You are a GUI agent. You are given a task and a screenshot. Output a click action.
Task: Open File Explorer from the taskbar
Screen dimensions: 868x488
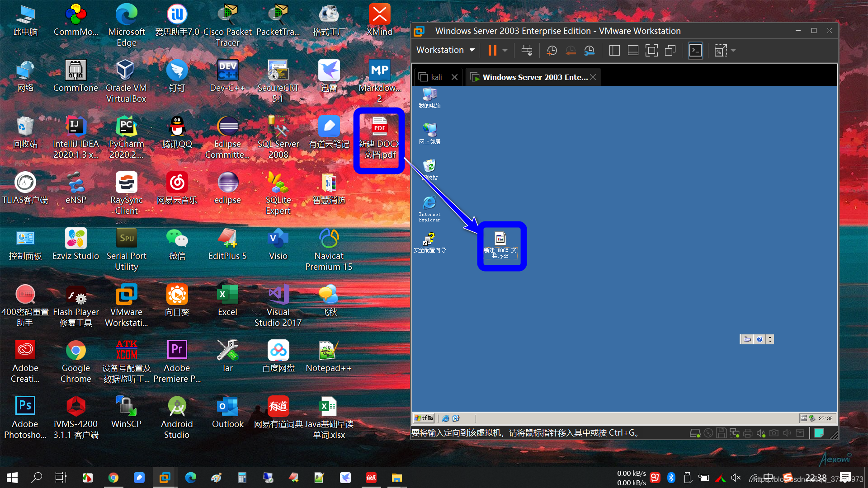click(396, 478)
